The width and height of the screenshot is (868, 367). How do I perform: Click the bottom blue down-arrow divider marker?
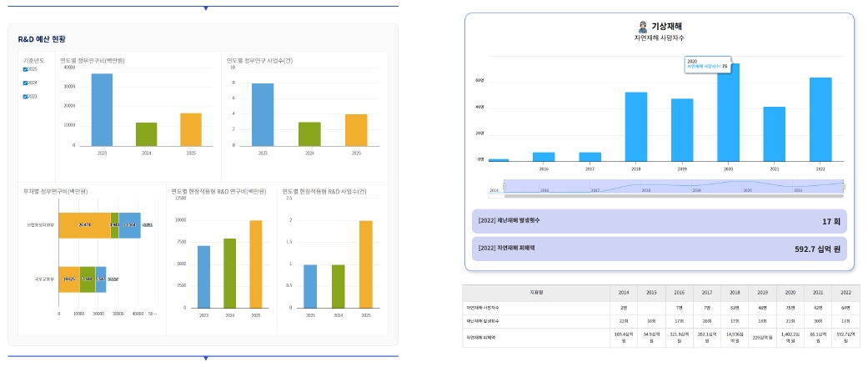coord(206,358)
